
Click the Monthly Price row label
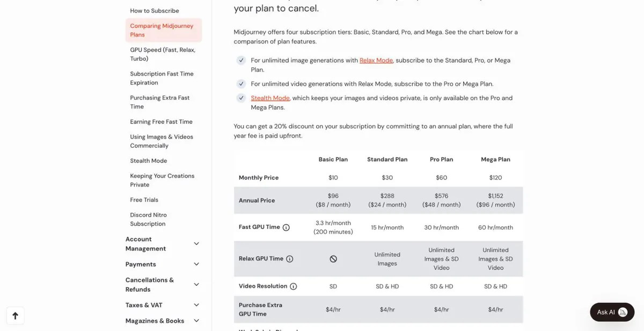coord(259,178)
